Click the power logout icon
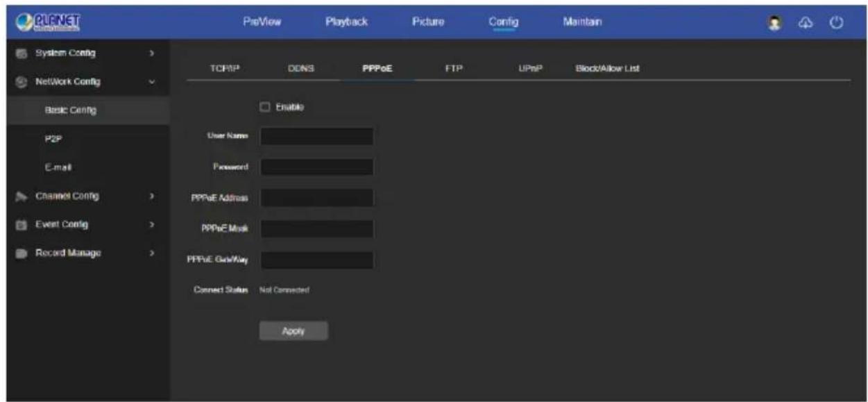Screen dimensions: 868x402 [x=836, y=22]
